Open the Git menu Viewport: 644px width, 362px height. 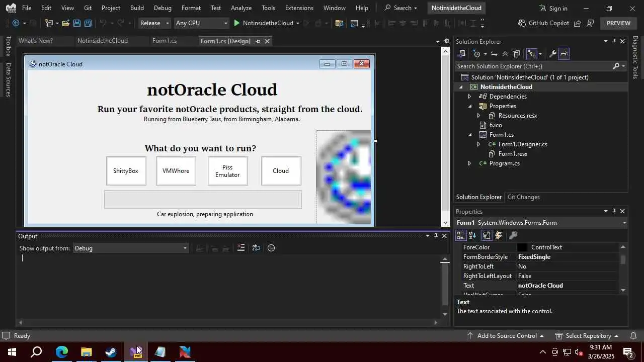(x=88, y=8)
